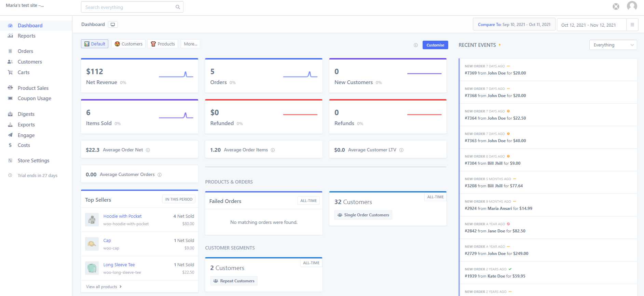The width and height of the screenshot is (644, 296).
Task: Open the Dashboard sidebar icon
Action: [10, 26]
